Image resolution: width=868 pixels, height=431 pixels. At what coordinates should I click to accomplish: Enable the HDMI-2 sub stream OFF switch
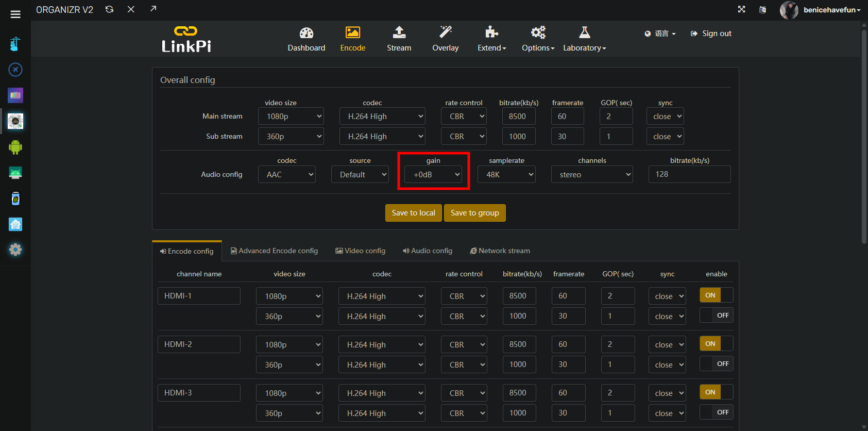click(x=716, y=364)
